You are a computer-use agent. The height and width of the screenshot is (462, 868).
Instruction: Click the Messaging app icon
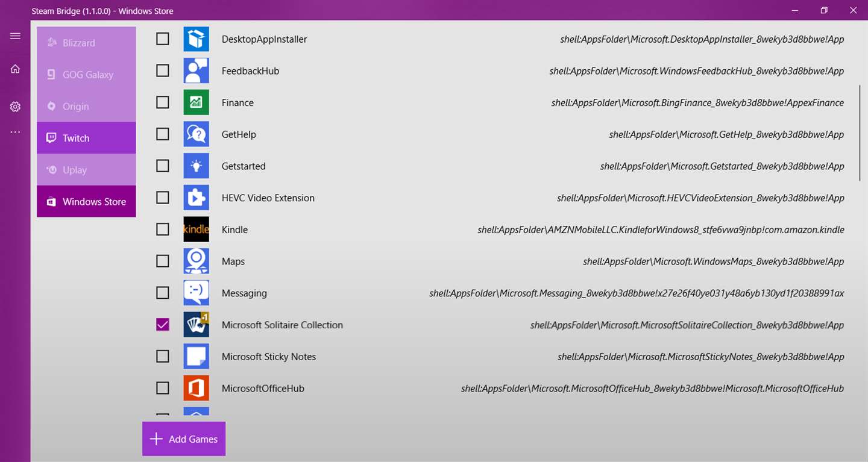pos(197,293)
